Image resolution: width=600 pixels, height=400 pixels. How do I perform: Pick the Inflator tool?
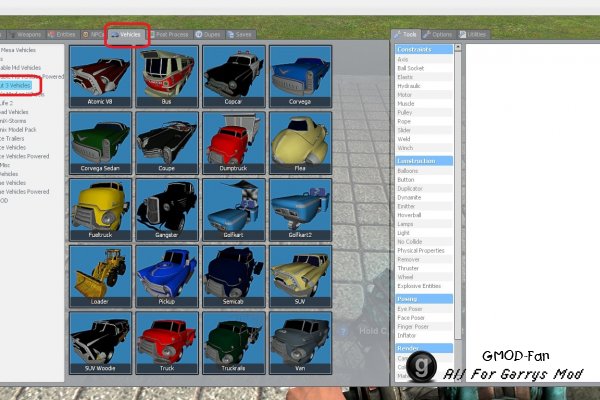[424, 335]
